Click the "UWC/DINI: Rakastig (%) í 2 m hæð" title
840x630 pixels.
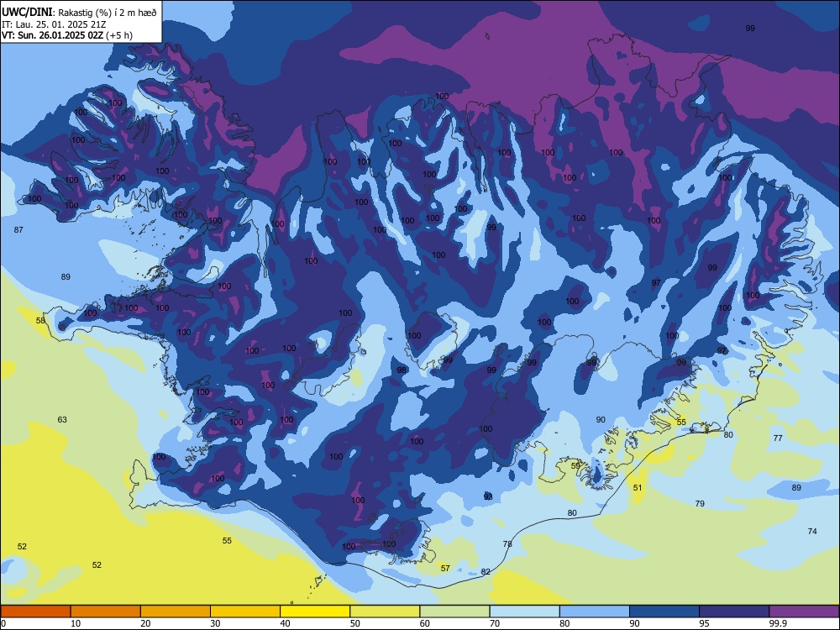coord(79,13)
